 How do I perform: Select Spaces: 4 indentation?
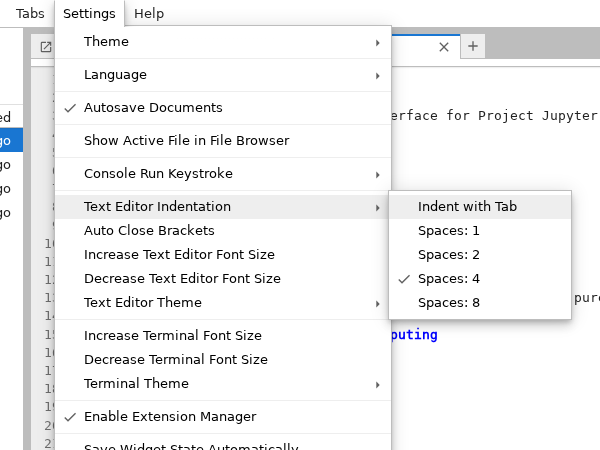point(480,279)
